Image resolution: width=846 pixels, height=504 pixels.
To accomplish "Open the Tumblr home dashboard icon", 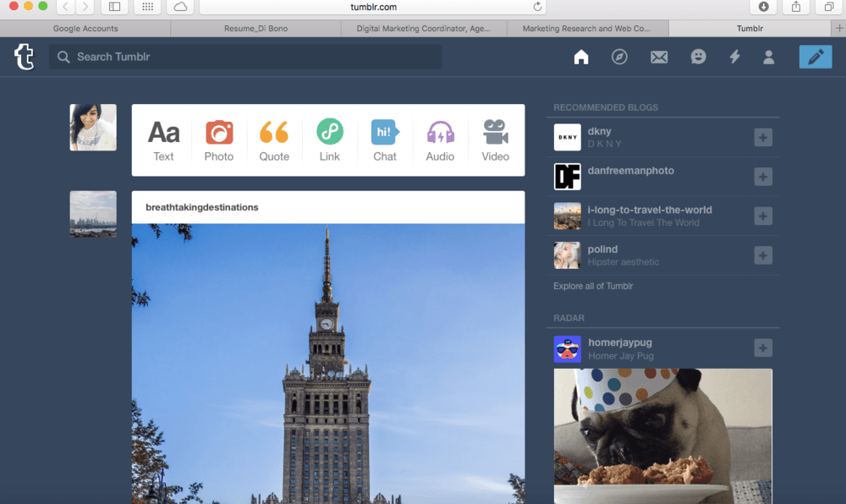I will pyautogui.click(x=581, y=57).
